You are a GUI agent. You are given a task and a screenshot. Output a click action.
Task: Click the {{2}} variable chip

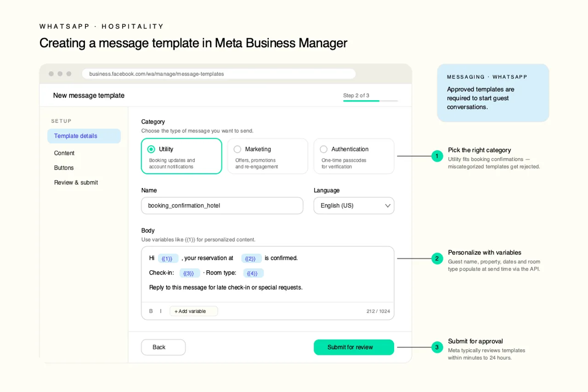tap(251, 258)
